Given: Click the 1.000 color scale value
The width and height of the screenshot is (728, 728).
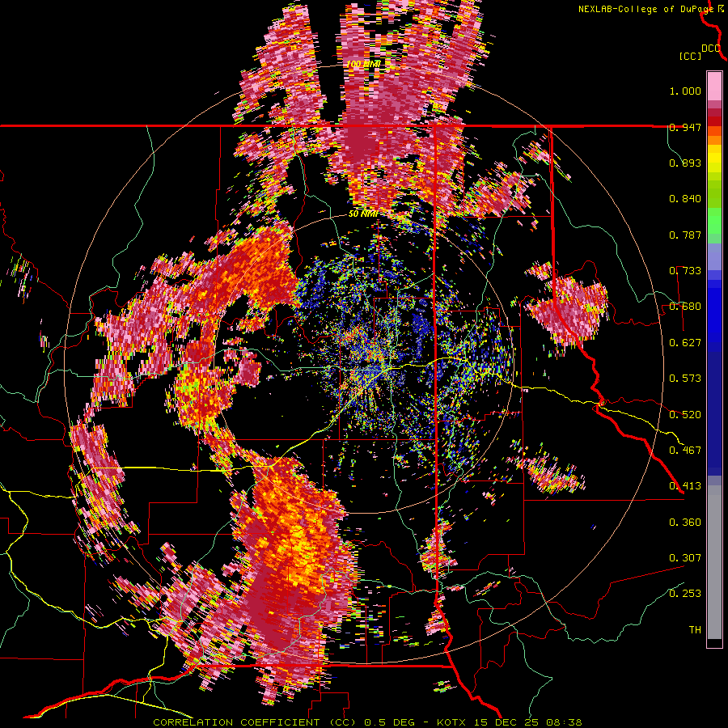Looking at the screenshot, I should tap(685, 91).
